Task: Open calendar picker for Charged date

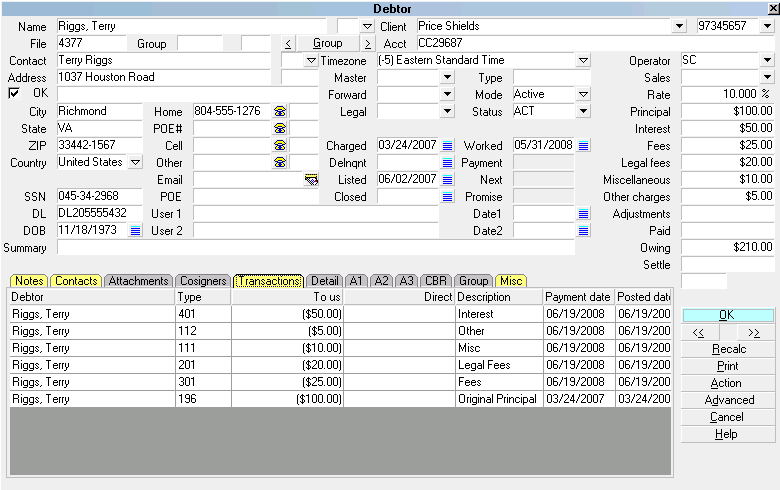Action: pyautogui.click(x=448, y=146)
